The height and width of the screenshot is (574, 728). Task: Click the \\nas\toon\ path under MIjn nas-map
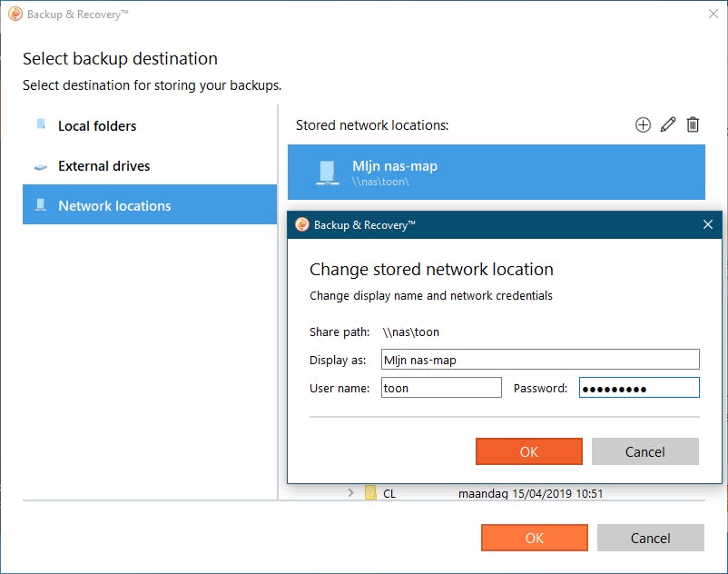pyautogui.click(x=380, y=182)
